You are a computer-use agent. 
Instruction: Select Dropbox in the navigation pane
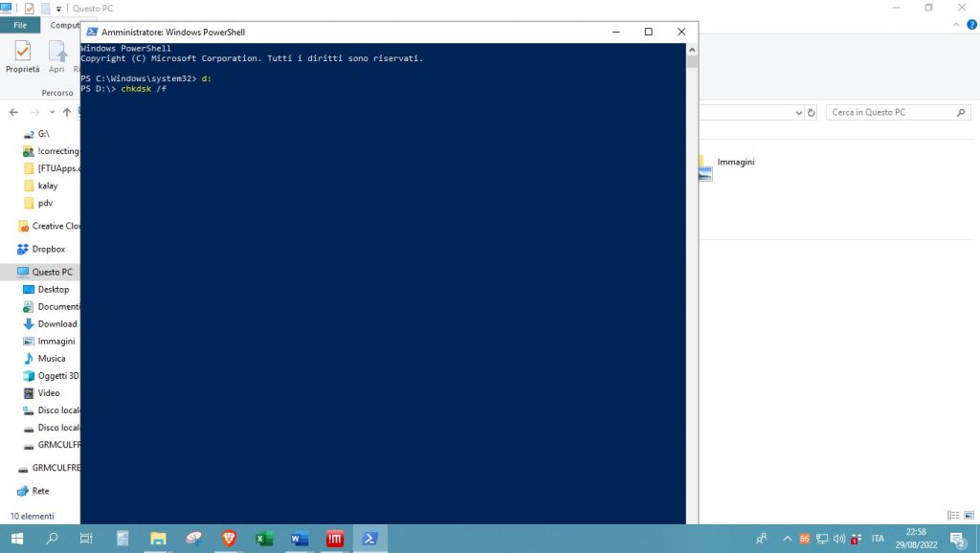pyautogui.click(x=48, y=249)
